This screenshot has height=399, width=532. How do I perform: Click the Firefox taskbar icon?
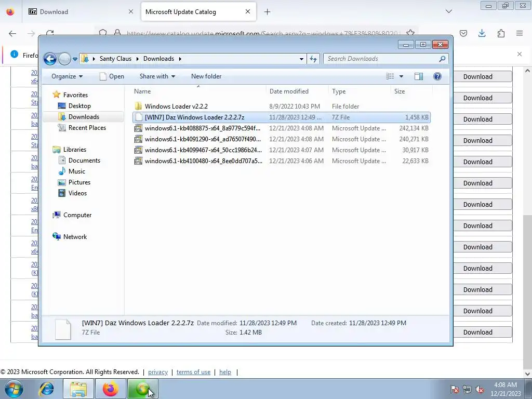(111, 389)
